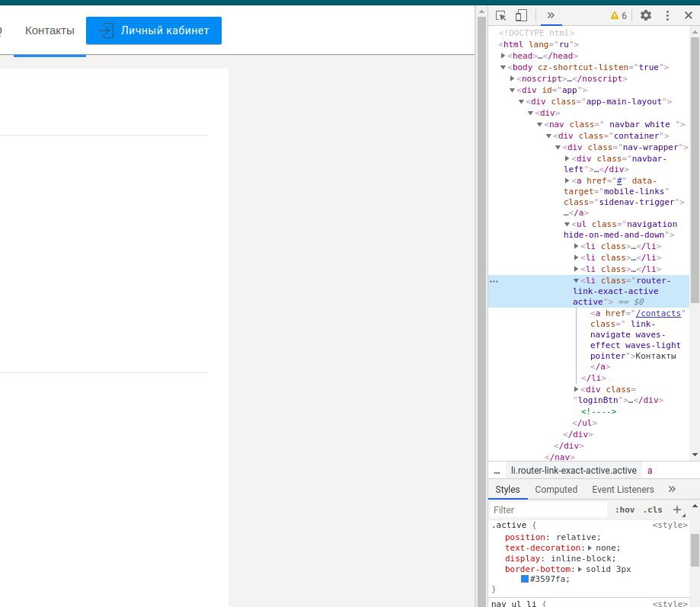Select the 'a' breadcrumb item
The width and height of the screenshot is (700, 607).
(x=650, y=471)
